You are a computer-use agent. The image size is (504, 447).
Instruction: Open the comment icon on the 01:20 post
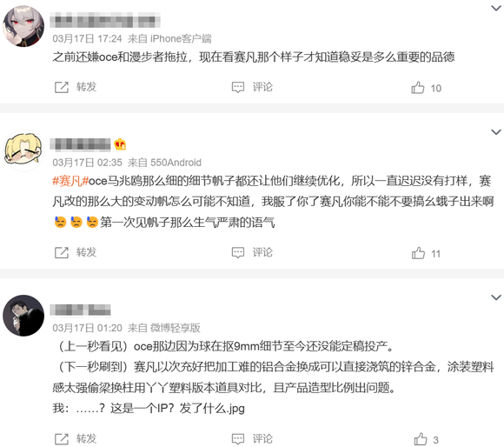tap(238, 439)
